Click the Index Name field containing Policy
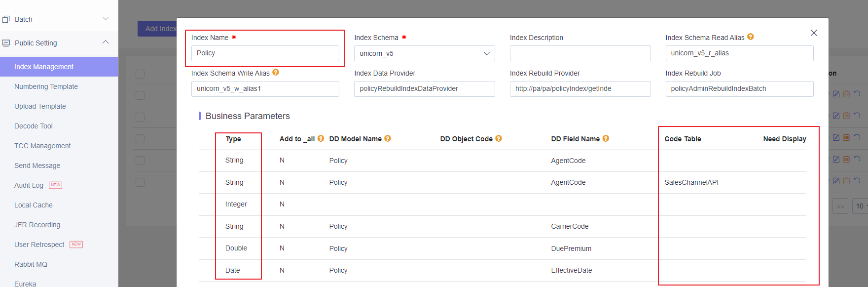Image resolution: width=868 pixels, height=287 pixels. coord(265,53)
